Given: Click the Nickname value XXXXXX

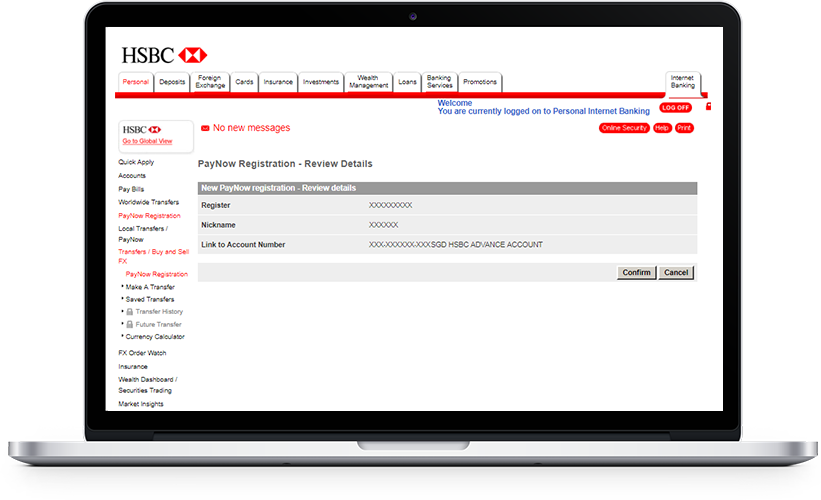Looking at the screenshot, I should click(383, 225).
